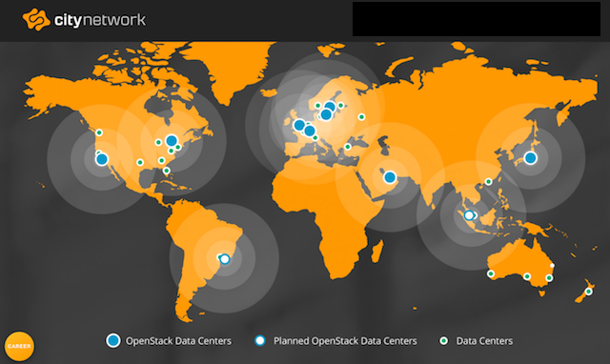Click the planned OpenStack data center in Brazil
The width and height of the screenshot is (610, 364).
point(225,259)
